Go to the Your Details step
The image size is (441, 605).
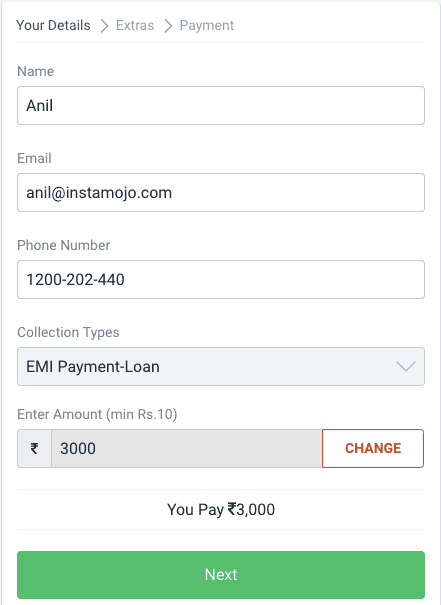pyautogui.click(x=53, y=25)
